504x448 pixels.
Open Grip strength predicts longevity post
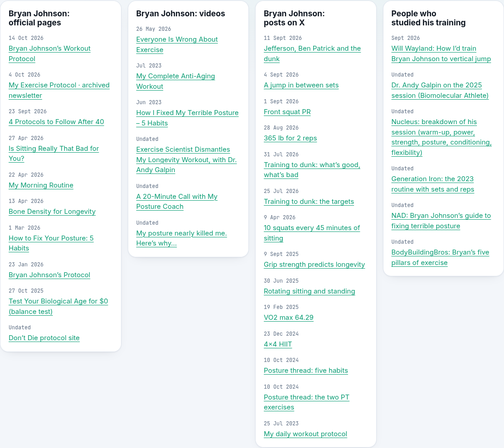point(315,265)
